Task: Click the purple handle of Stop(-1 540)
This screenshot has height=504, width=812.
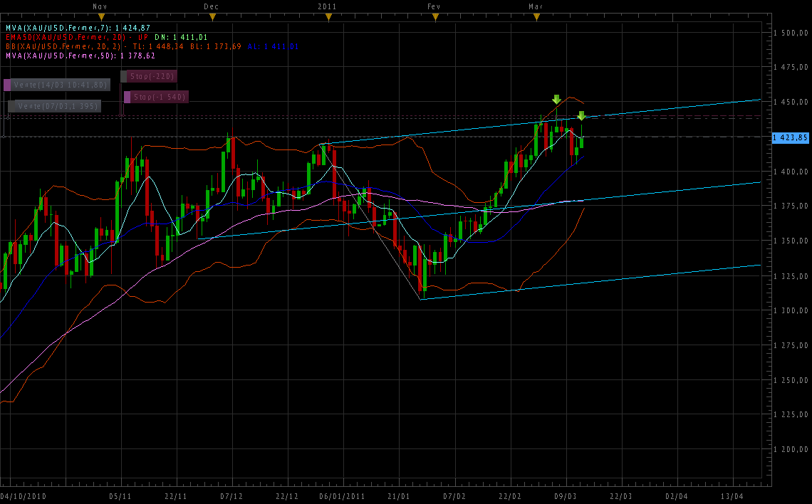Action: pyautogui.click(x=127, y=97)
